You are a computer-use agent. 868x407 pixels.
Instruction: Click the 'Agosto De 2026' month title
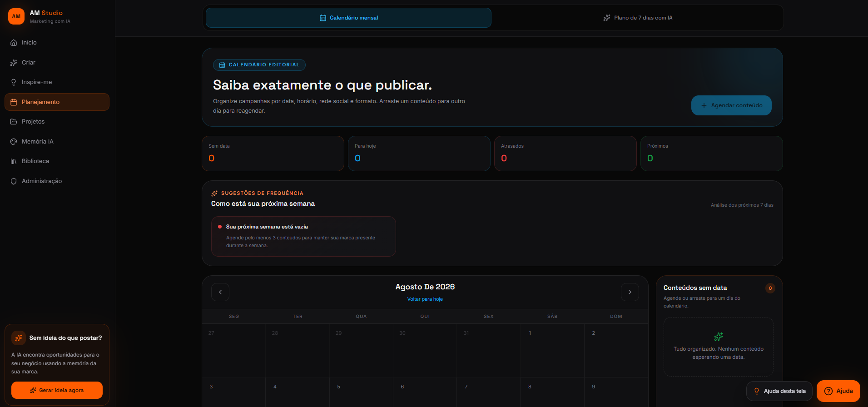[x=425, y=287]
